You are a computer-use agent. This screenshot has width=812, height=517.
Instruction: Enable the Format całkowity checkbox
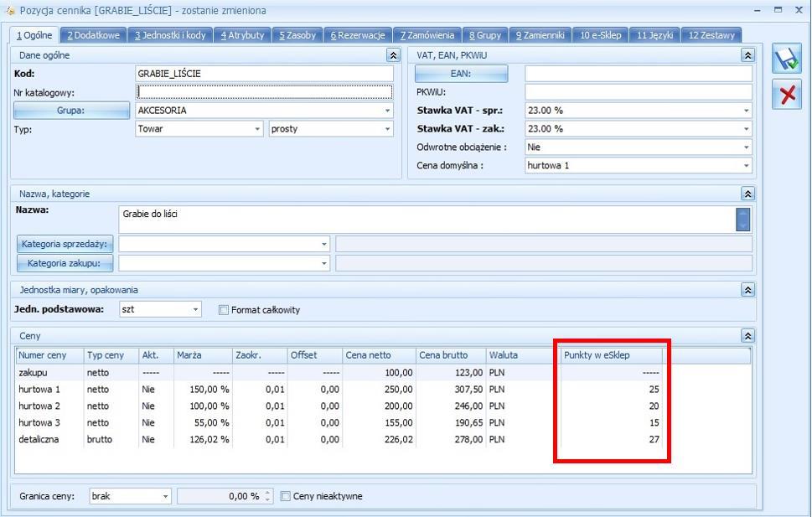point(223,310)
